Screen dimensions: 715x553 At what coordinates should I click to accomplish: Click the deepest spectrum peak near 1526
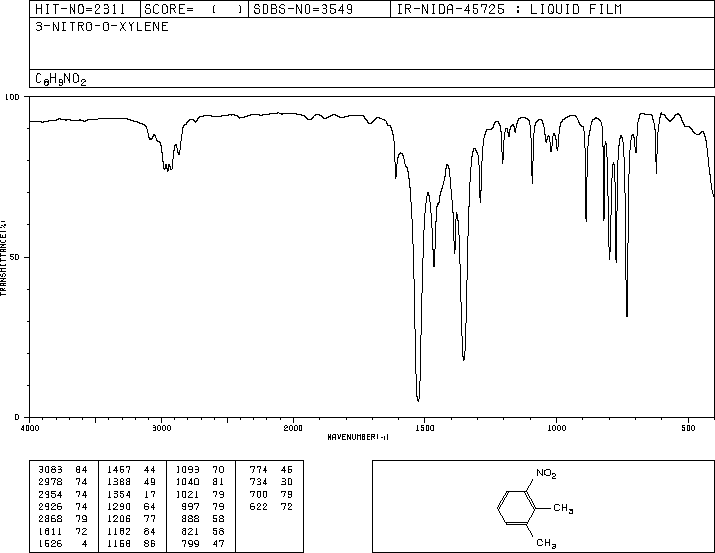coord(418,400)
